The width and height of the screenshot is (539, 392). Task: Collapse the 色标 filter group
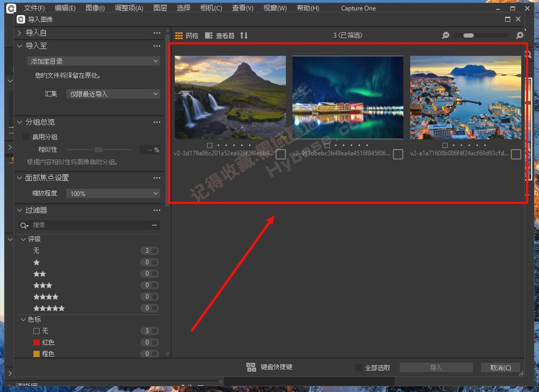click(23, 320)
